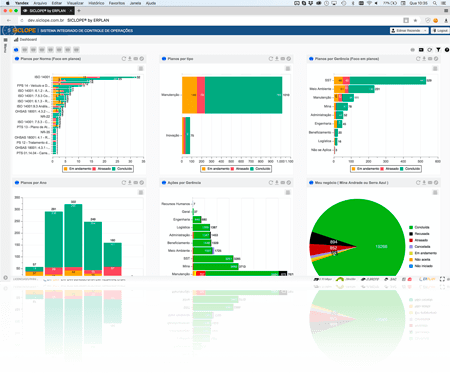Click the blue dashboard icon before the grey toolbar buttons
The image size is (450, 373).
pos(16,50)
